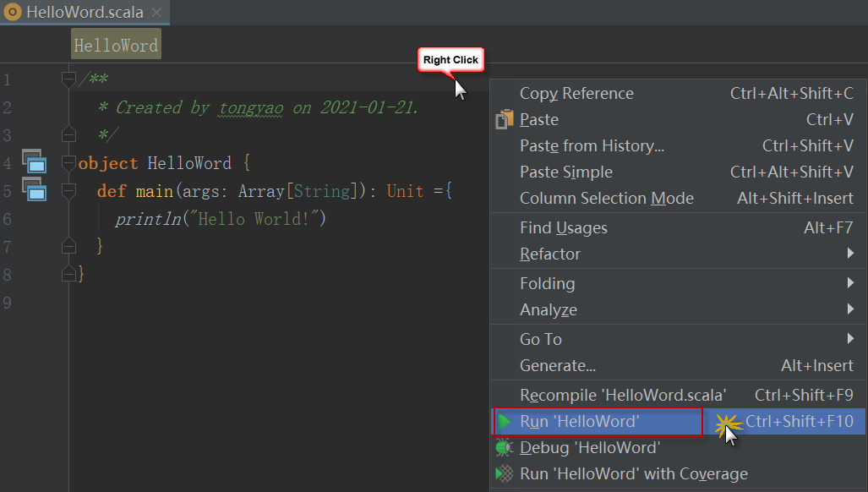
Task: Click the Scala file icon on HelloWord.scala tab
Action: click(x=13, y=13)
